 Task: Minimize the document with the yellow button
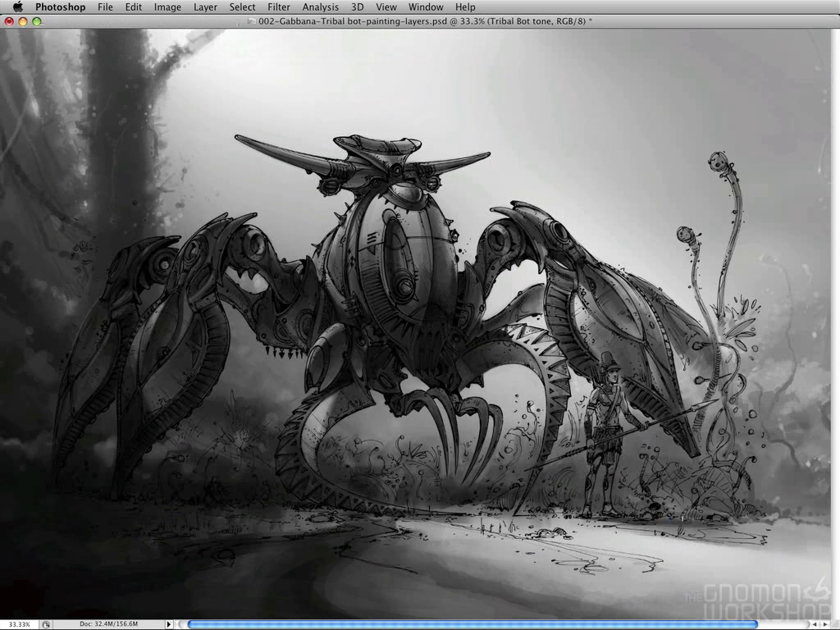[22, 21]
